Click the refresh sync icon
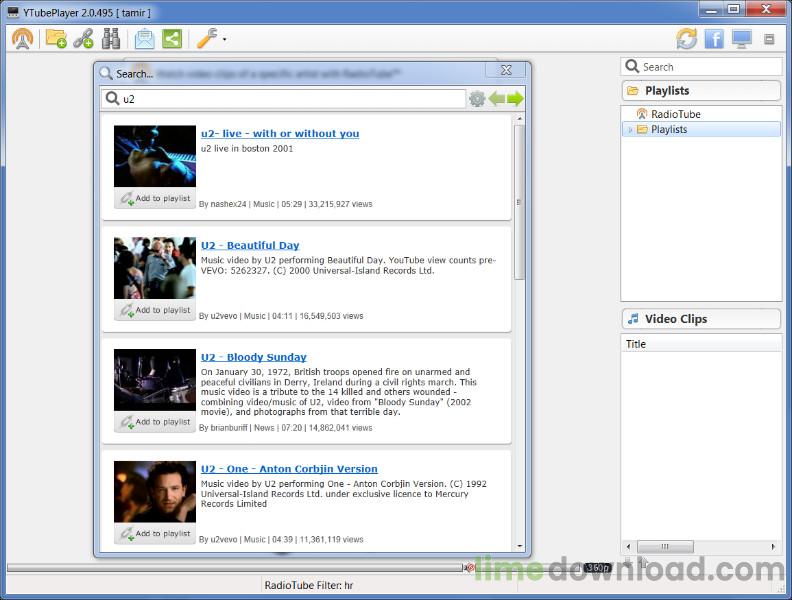The height and width of the screenshot is (600, 792). [x=687, y=39]
